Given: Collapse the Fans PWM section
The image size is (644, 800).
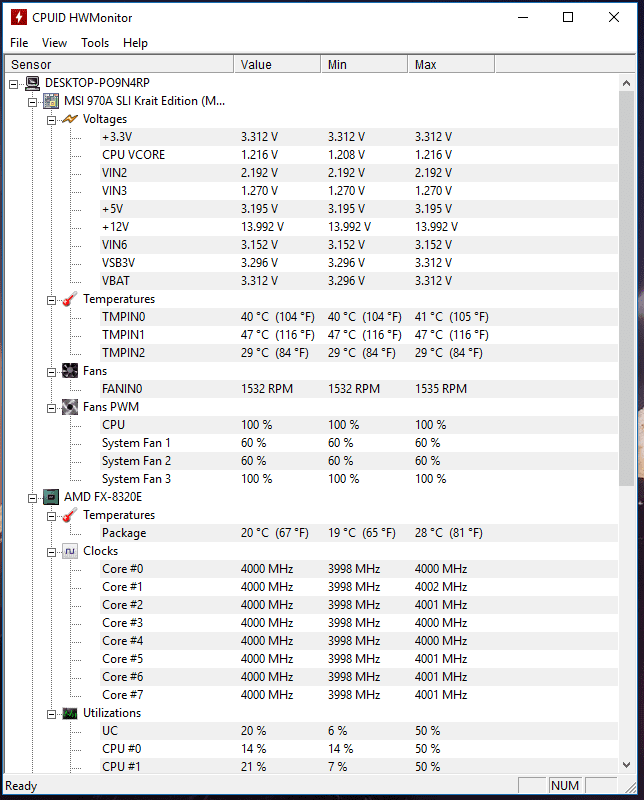Looking at the screenshot, I should click(51, 408).
